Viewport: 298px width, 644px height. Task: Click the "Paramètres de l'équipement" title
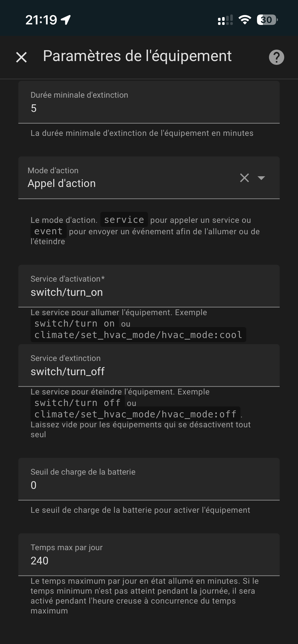pos(137,56)
